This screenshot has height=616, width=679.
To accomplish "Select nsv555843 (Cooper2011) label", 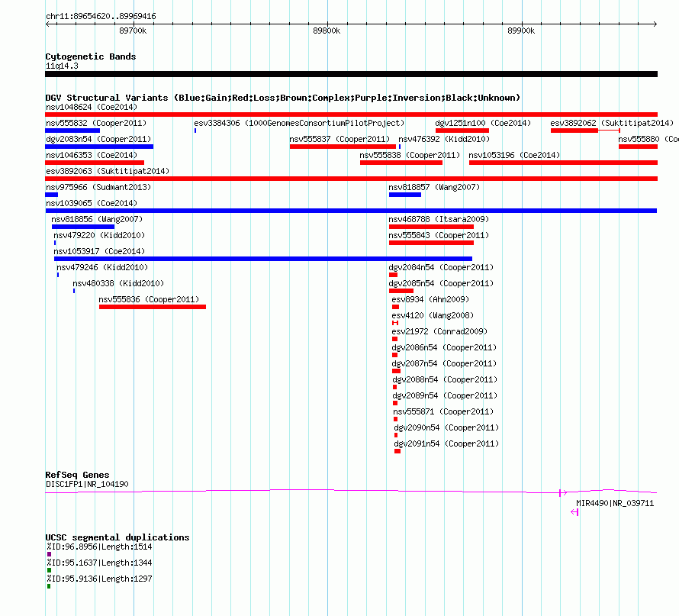I will tap(439, 235).
